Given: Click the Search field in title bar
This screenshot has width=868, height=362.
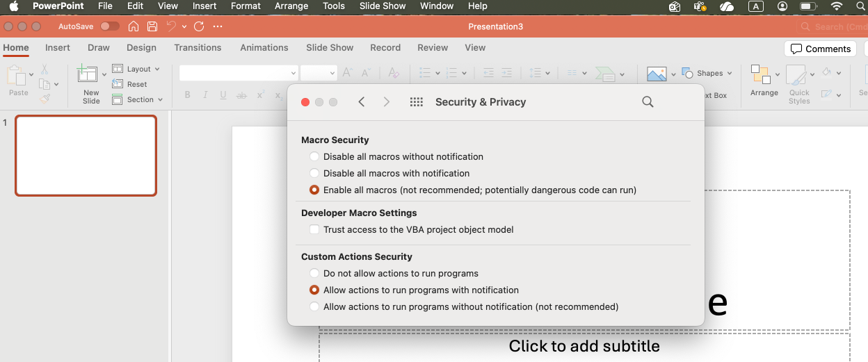Looking at the screenshot, I should pos(832,26).
